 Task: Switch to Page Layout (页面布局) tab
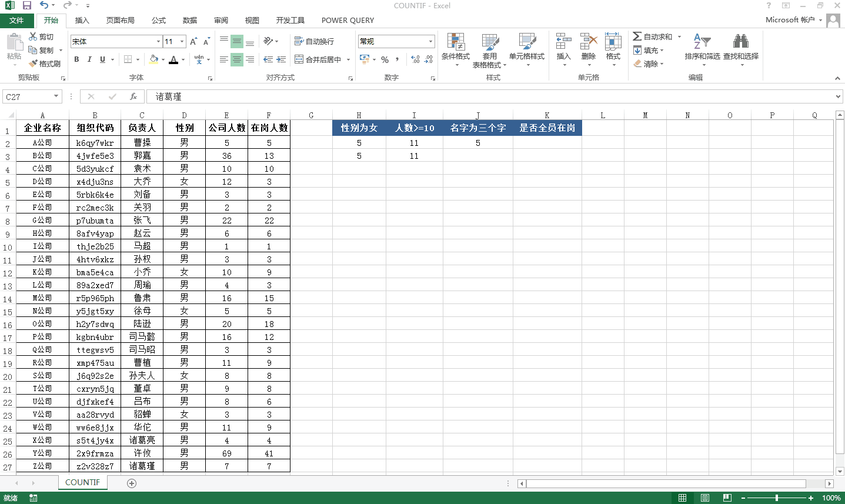tap(121, 20)
